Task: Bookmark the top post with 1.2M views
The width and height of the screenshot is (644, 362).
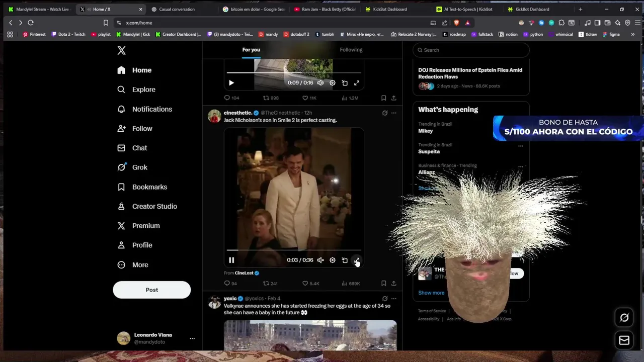Action: coord(383,98)
